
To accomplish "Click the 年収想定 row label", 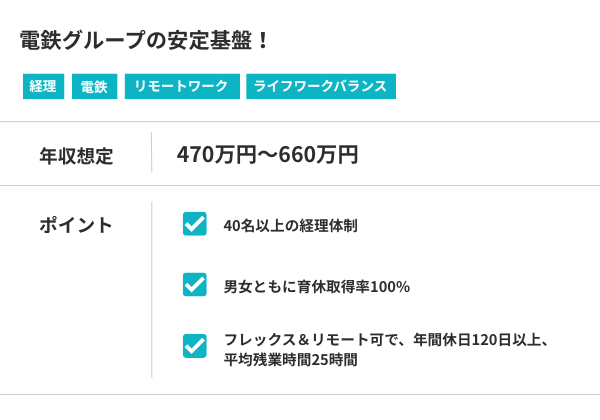I will [x=76, y=156].
